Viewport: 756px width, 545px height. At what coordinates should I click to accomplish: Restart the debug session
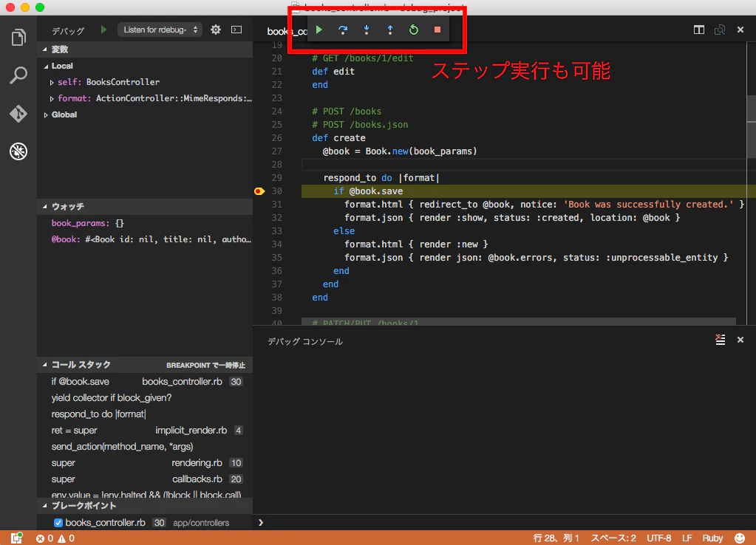click(x=414, y=30)
